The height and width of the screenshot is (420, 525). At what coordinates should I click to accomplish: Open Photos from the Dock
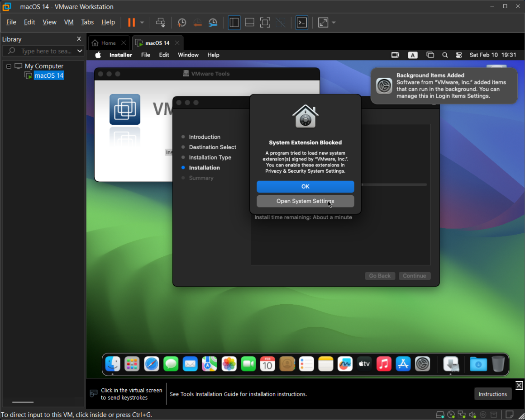click(x=229, y=364)
